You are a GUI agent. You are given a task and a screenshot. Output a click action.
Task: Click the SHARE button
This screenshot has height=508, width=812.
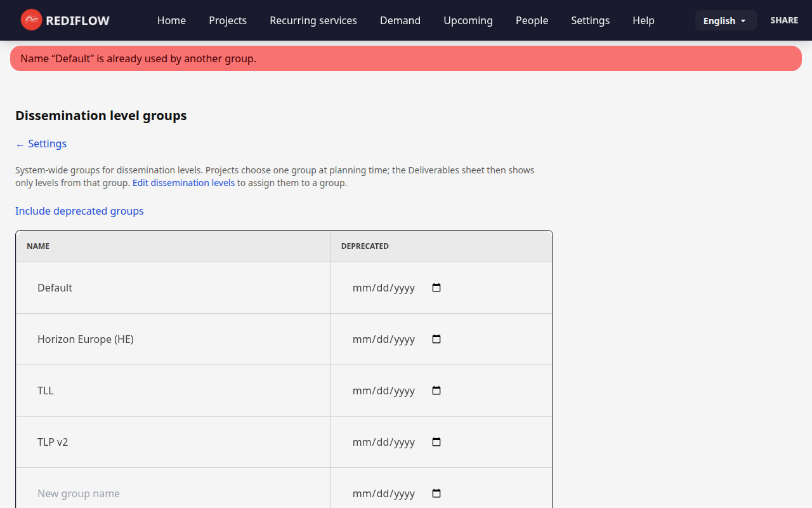coord(784,20)
